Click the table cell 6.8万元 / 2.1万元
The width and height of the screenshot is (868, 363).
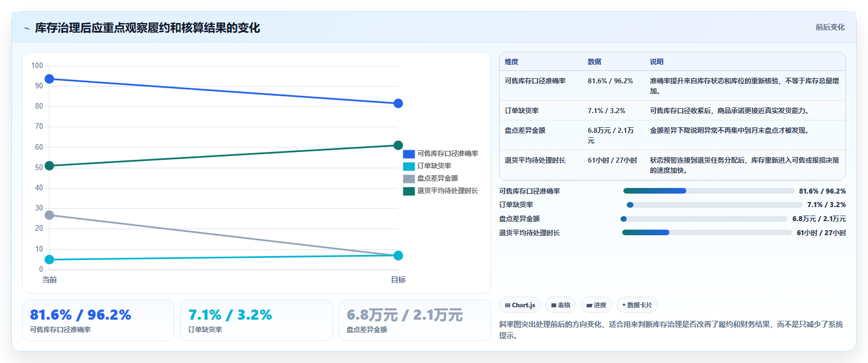(x=611, y=135)
